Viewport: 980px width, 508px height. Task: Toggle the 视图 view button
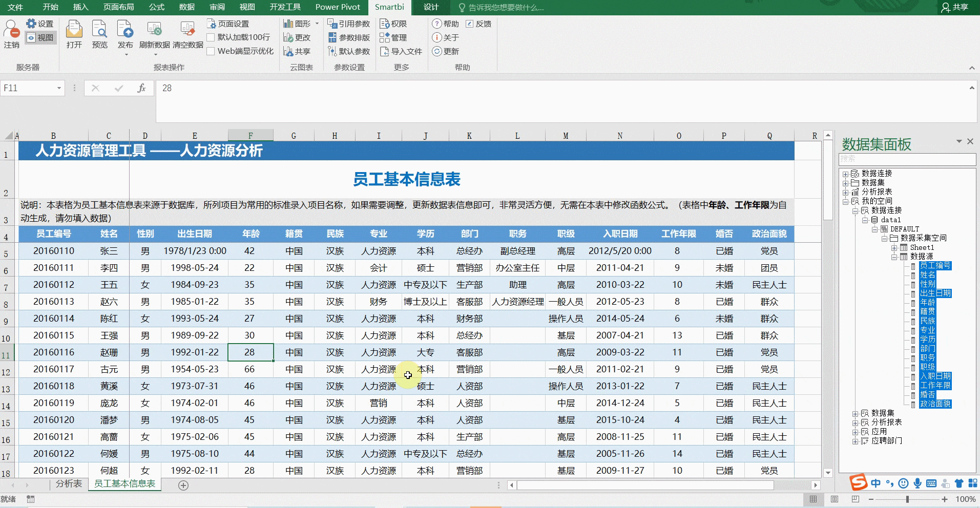tap(40, 37)
